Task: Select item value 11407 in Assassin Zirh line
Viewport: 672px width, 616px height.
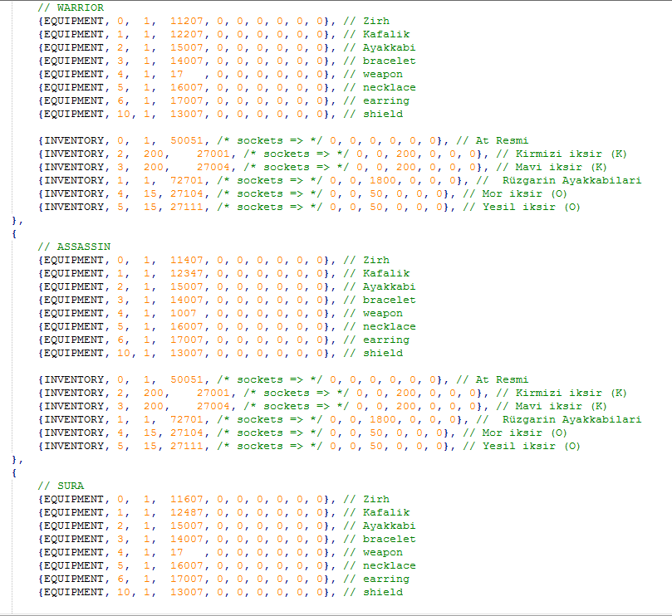Action: tap(186, 260)
